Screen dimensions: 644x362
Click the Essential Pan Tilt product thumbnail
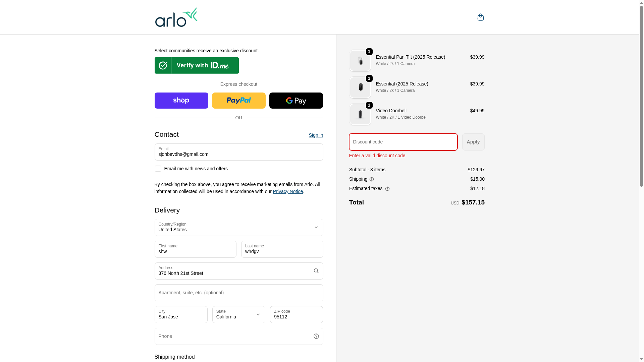click(360, 61)
